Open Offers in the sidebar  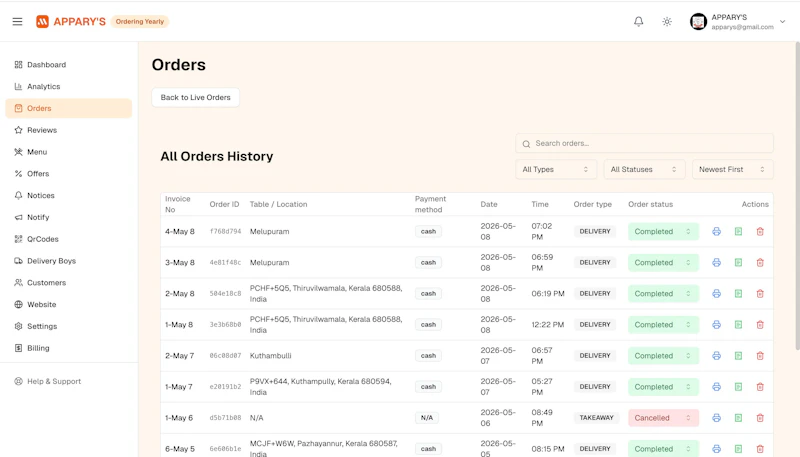tap(68, 174)
